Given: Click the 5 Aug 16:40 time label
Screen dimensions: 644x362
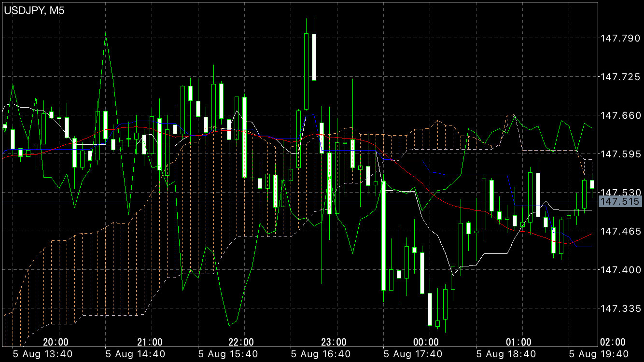Looking at the screenshot, I should (321, 354).
